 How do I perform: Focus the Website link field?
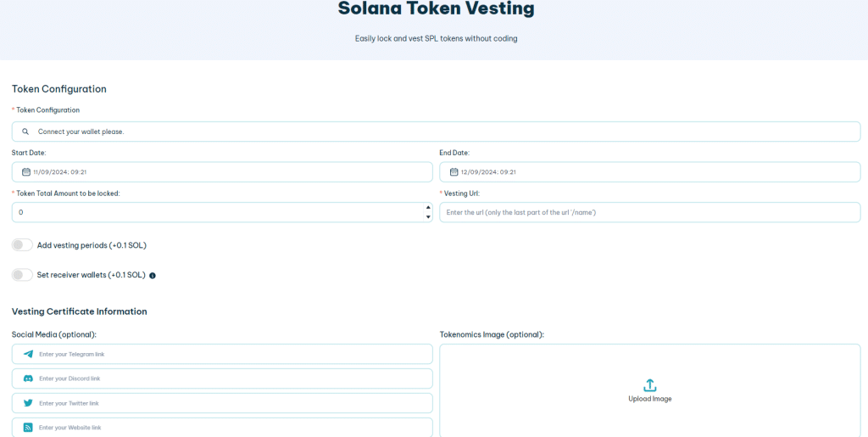[x=222, y=428]
